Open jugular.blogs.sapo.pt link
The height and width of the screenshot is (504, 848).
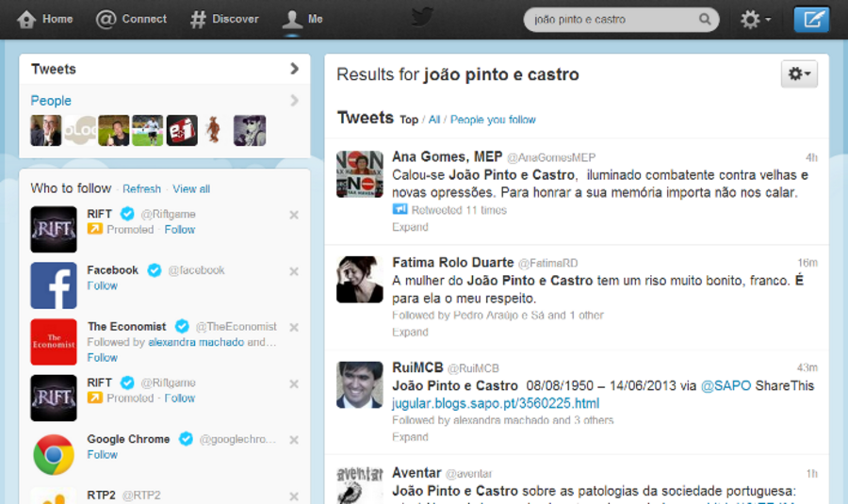click(x=496, y=403)
